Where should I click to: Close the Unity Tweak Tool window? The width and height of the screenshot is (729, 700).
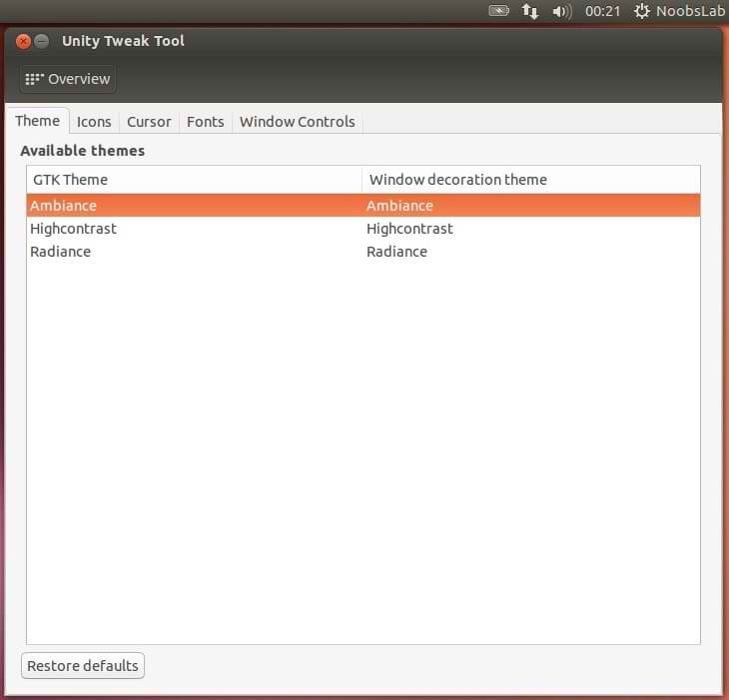pos(23,41)
